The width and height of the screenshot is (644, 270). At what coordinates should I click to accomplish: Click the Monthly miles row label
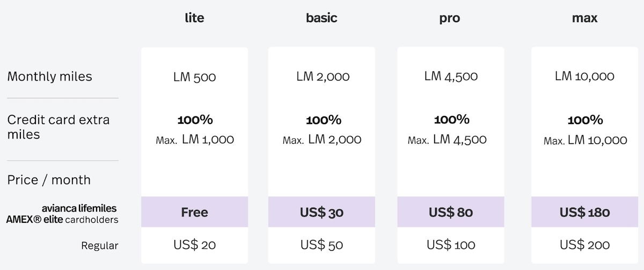tap(49, 76)
